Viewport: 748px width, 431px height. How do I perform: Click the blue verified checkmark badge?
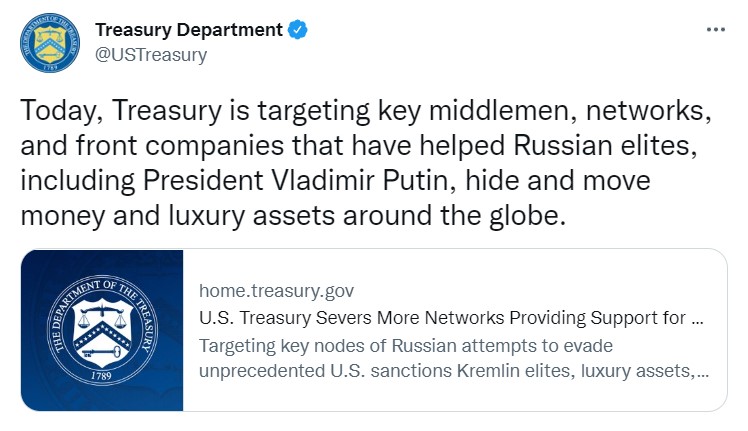(x=297, y=30)
